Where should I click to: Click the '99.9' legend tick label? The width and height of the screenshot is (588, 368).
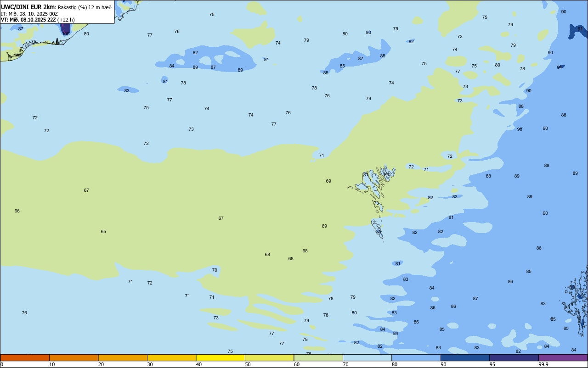coord(543,364)
